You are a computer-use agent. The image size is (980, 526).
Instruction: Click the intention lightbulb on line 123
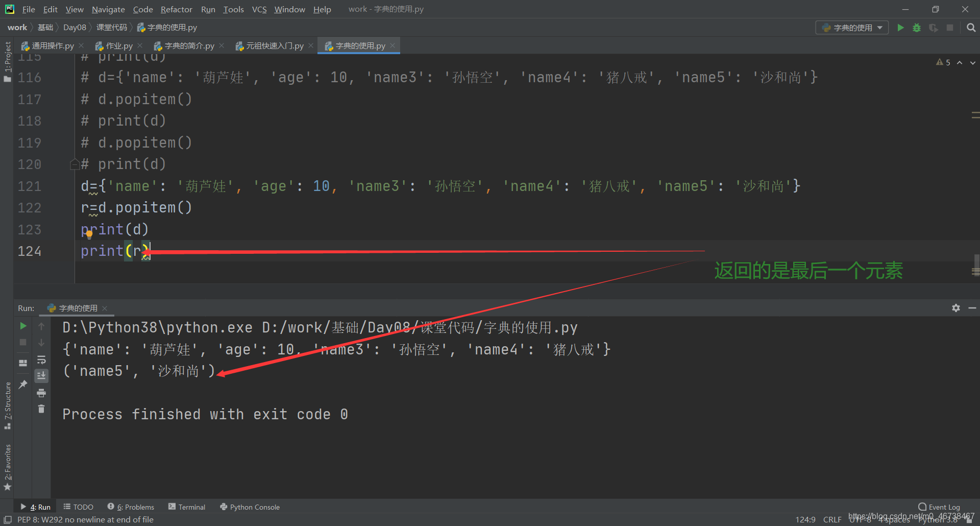pyautogui.click(x=89, y=234)
